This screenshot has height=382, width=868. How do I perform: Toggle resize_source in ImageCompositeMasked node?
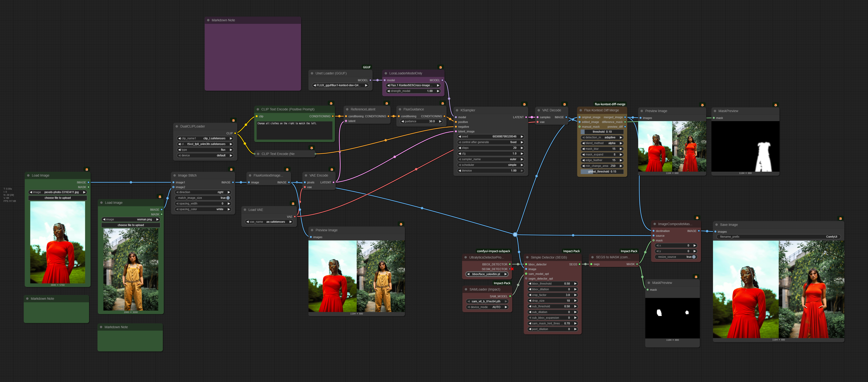[x=694, y=257]
